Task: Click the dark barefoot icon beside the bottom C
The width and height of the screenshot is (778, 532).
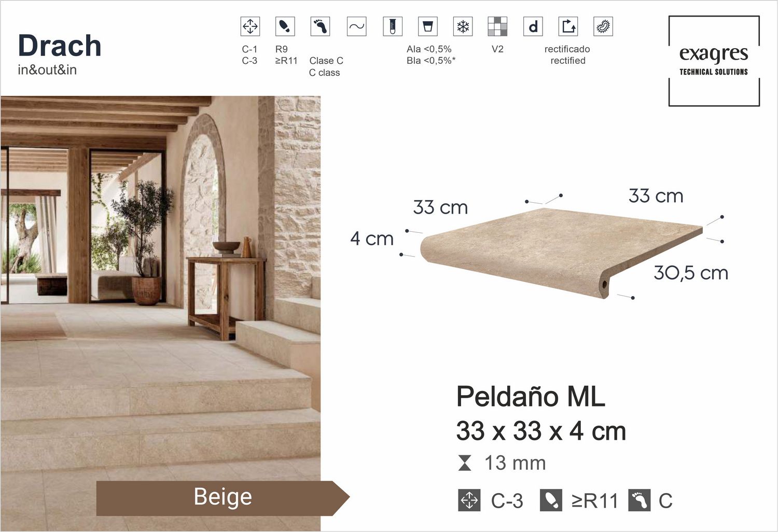Action: pos(639,500)
